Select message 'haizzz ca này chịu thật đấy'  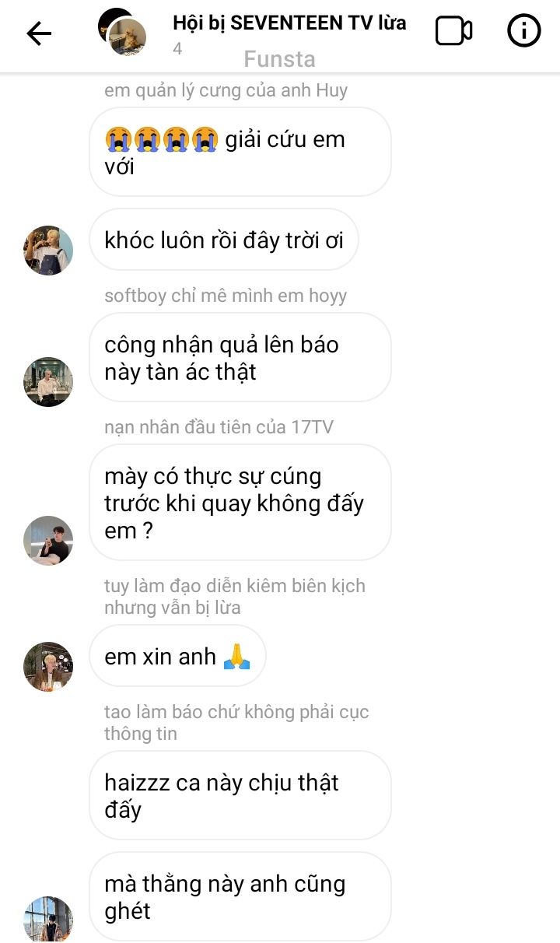pos(240,795)
